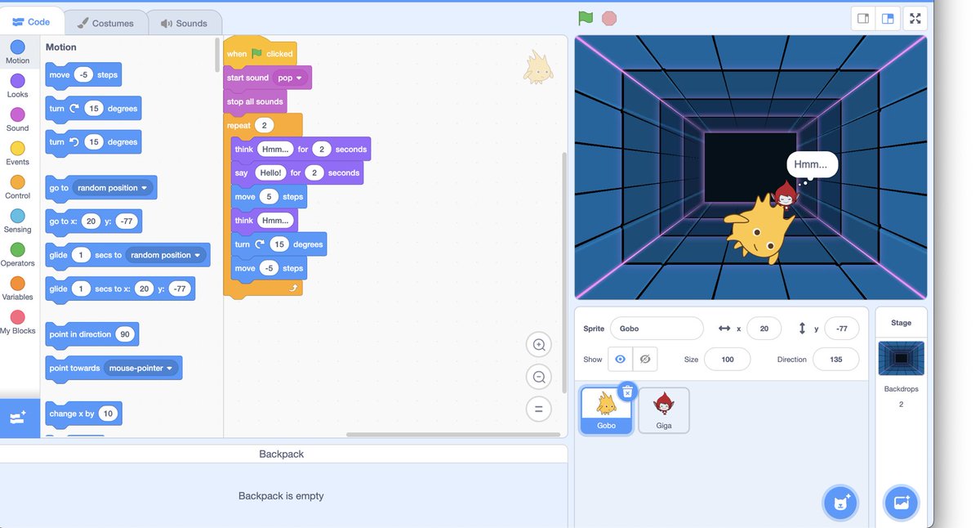This screenshot has height=528, width=980.
Task: Click the say Hello! for 2 seconds block
Action: click(x=297, y=172)
